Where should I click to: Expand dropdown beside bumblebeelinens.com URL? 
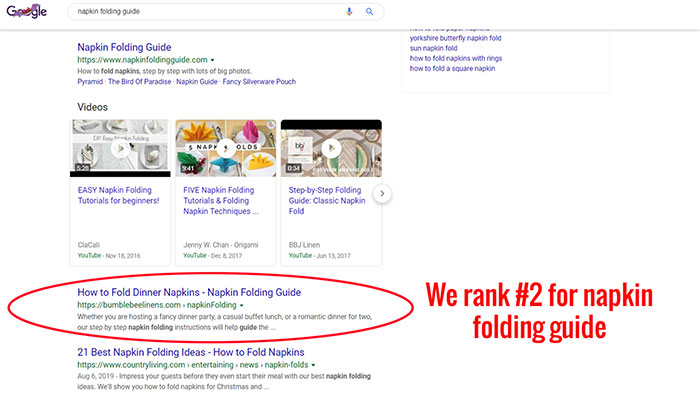[x=242, y=306]
